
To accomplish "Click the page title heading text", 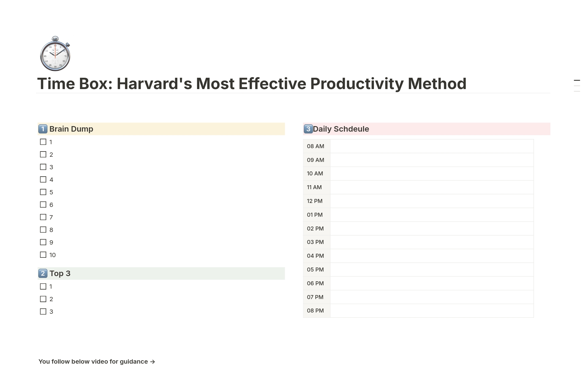I will point(251,84).
